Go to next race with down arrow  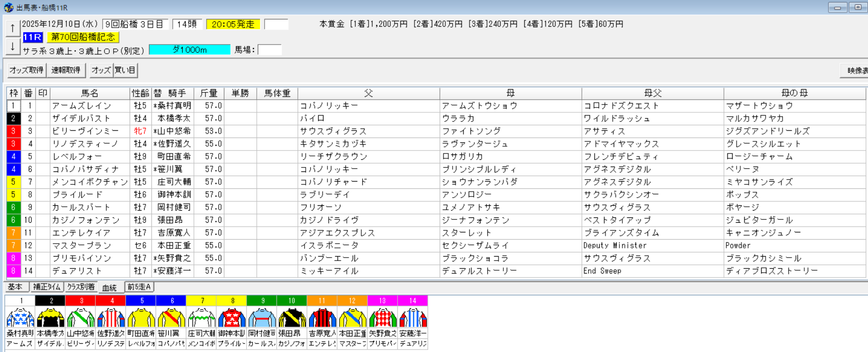13,47
